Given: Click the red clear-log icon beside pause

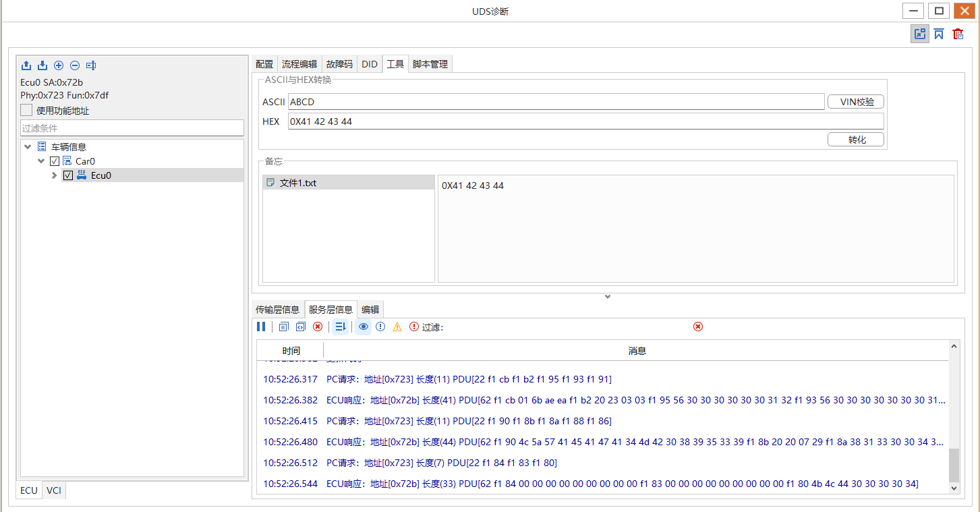Looking at the screenshot, I should point(318,326).
